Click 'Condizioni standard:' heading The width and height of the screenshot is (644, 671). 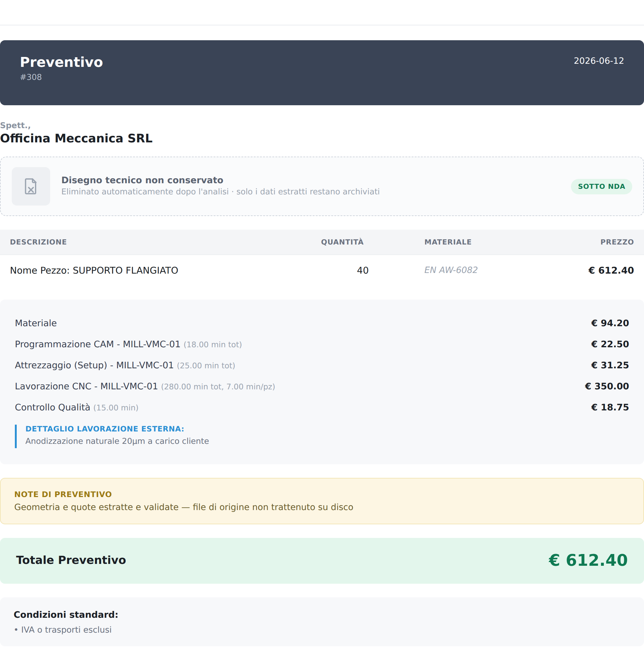66,614
